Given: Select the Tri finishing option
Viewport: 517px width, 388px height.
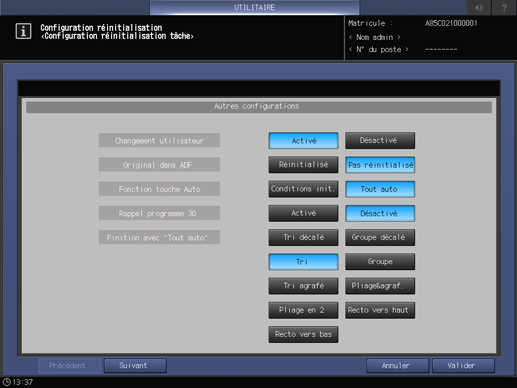Looking at the screenshot, I should [303, 262].
